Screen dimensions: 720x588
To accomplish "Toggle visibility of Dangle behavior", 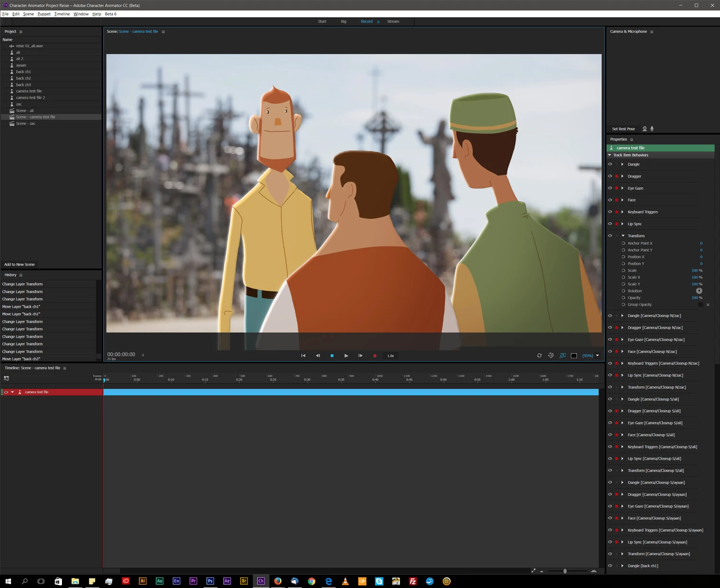I will pos(610,164).
